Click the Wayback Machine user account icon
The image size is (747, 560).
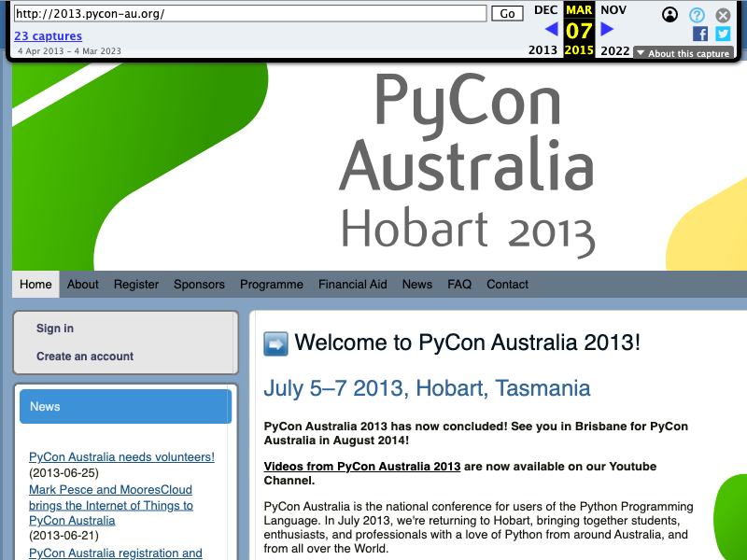pyautogui.click(x=669, y=15)
